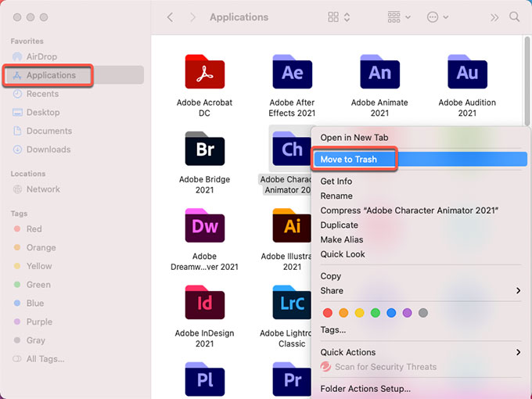
Task: Apply the purple tag color dot in menu
Action: click(407, 313)
